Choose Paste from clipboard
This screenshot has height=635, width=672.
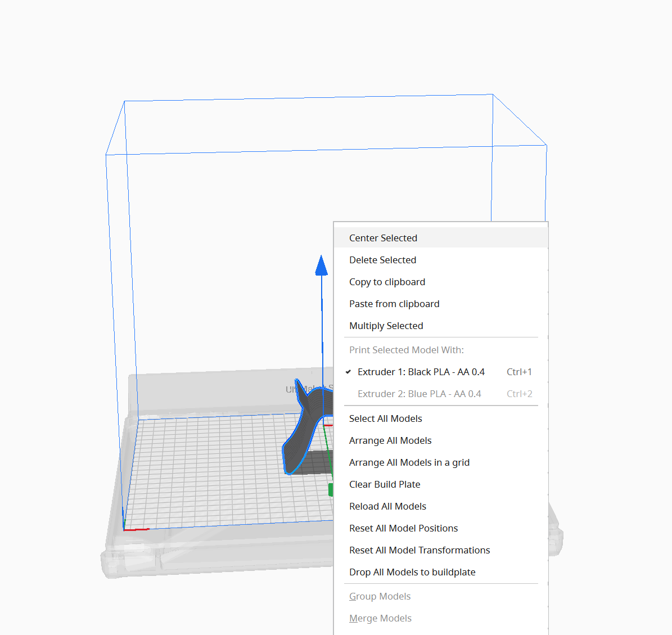click(440, 304)
